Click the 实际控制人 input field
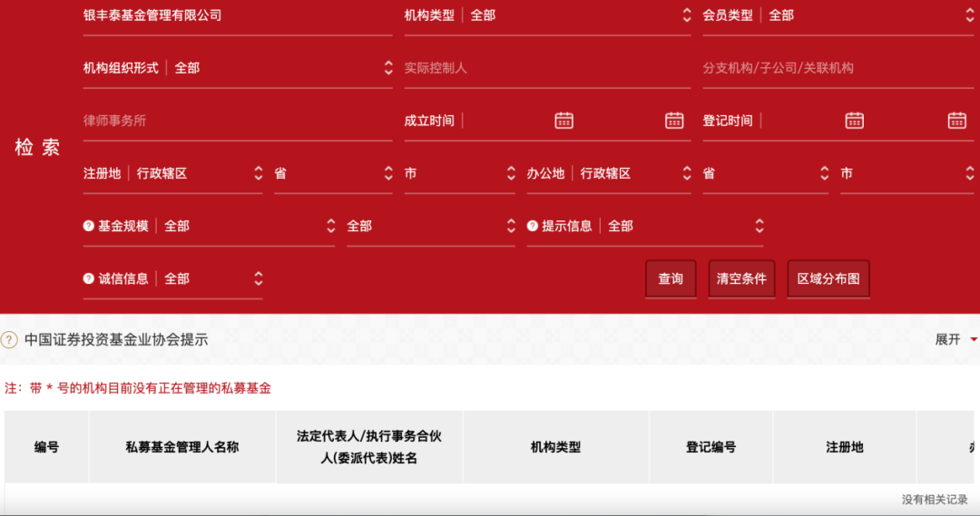The image size is (980, 516). [x=546, y=68]
